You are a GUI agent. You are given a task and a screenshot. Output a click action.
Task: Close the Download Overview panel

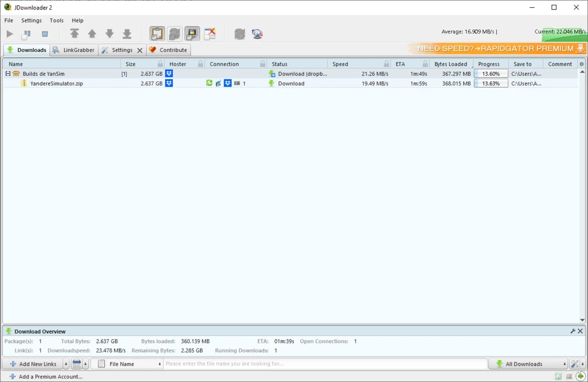580,331
